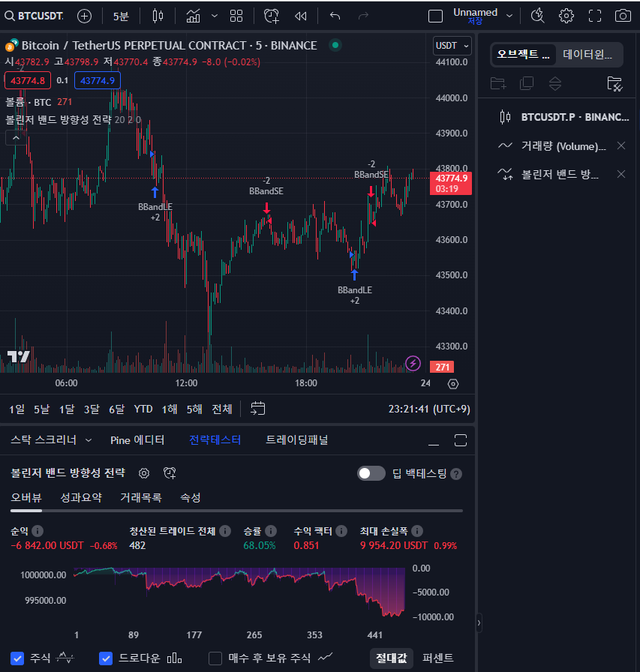Add symbol to compare with plus icon
Image resolution: width=640 pixels, height=672 pixels.
pyautogui.click(x=85, y=16)
